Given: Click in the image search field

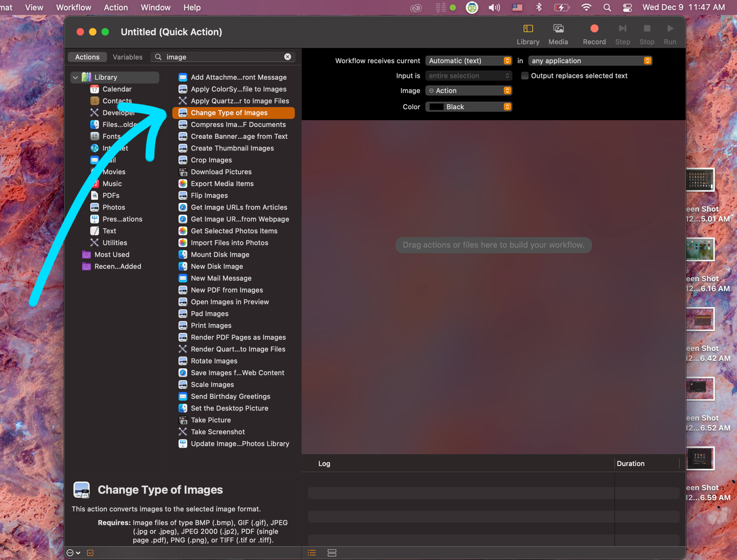Looking at the screenshot, I should coord(223,57).
